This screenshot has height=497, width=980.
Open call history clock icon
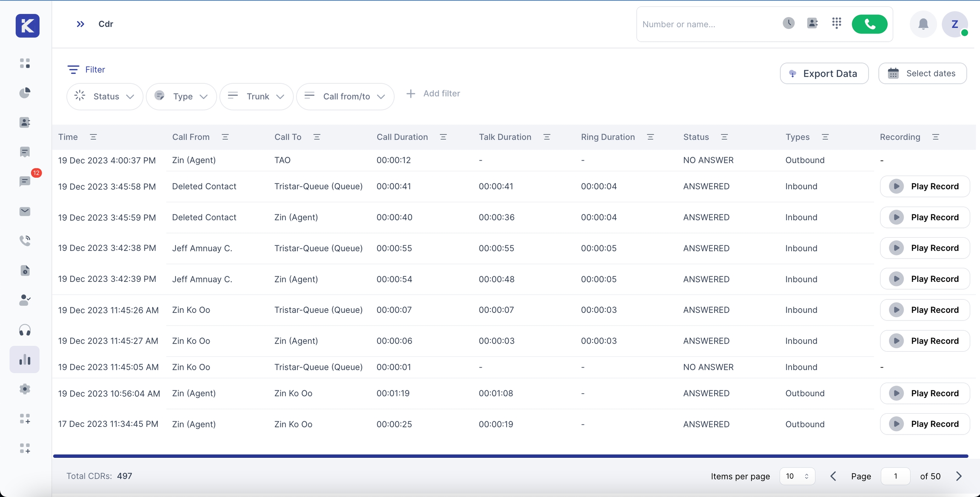pyautogui.click(x=788, y=23)
